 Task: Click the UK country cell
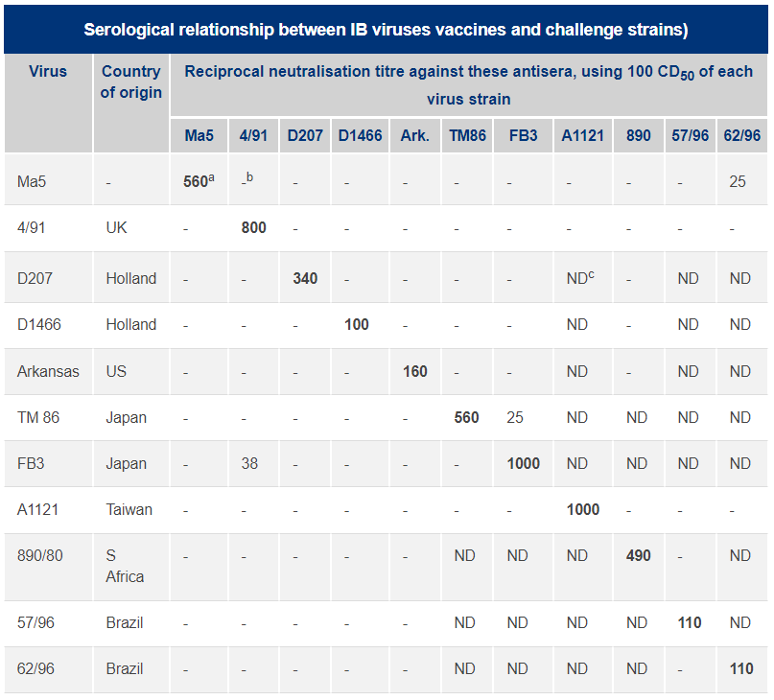click(x=116, y=228)
